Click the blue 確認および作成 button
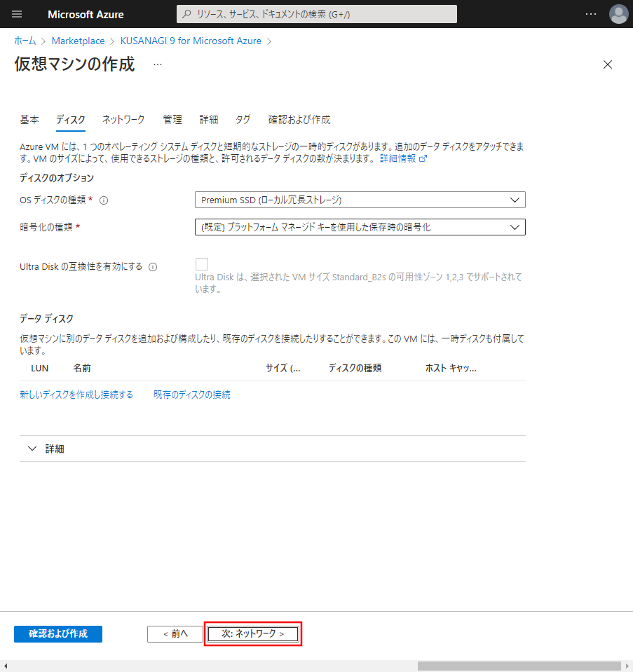 (58, 633)
